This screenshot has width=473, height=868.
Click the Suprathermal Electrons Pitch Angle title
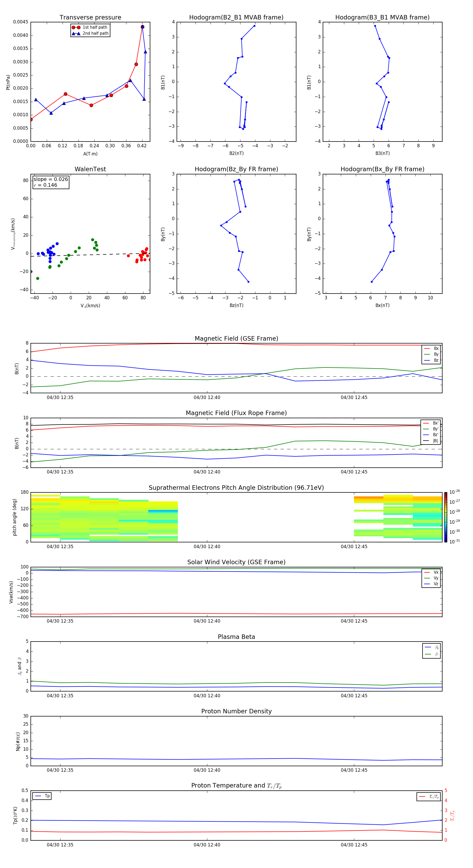[x=236, y=488]
